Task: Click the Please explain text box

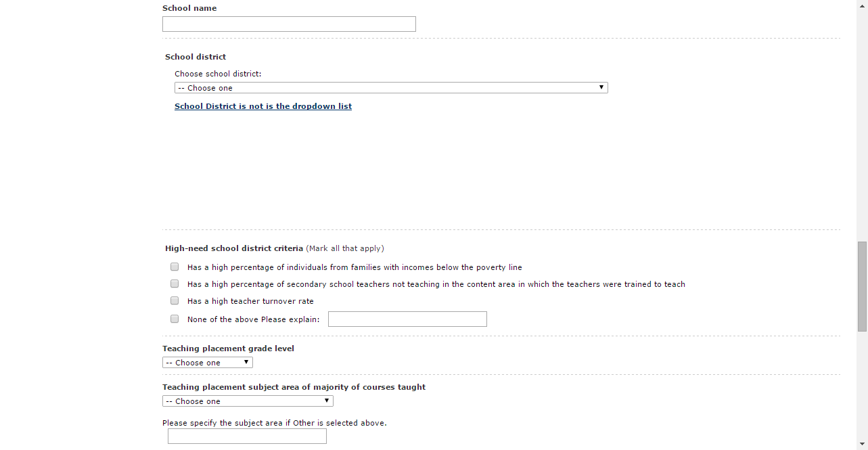Action: (407, 319)
